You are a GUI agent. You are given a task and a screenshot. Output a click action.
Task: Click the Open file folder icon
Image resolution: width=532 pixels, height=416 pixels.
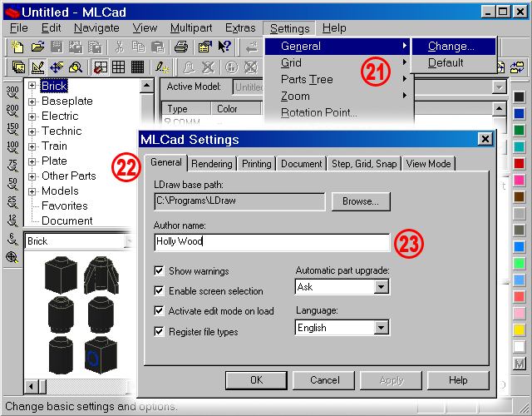(37, 47)
